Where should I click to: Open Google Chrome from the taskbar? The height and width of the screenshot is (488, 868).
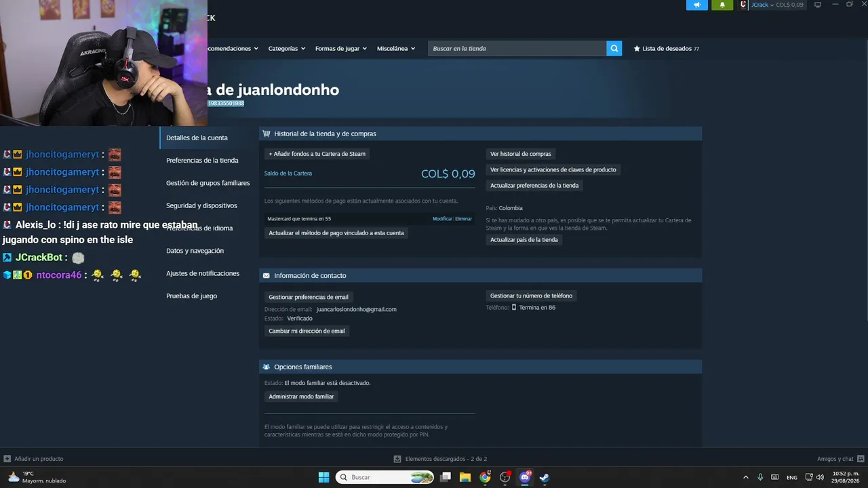point(485,477)
